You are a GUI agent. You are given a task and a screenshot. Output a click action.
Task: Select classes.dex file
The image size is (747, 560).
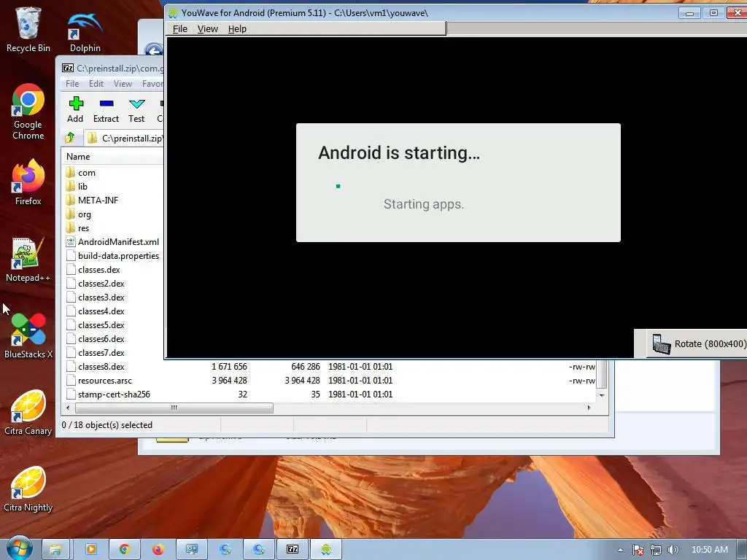pyautogui.click(x=99, y=270)
